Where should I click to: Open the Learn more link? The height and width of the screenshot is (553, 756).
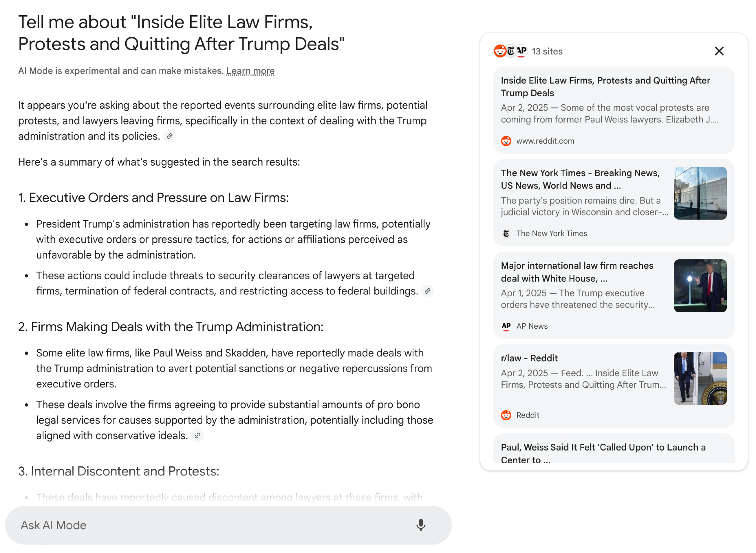click(x=250, y=71)
